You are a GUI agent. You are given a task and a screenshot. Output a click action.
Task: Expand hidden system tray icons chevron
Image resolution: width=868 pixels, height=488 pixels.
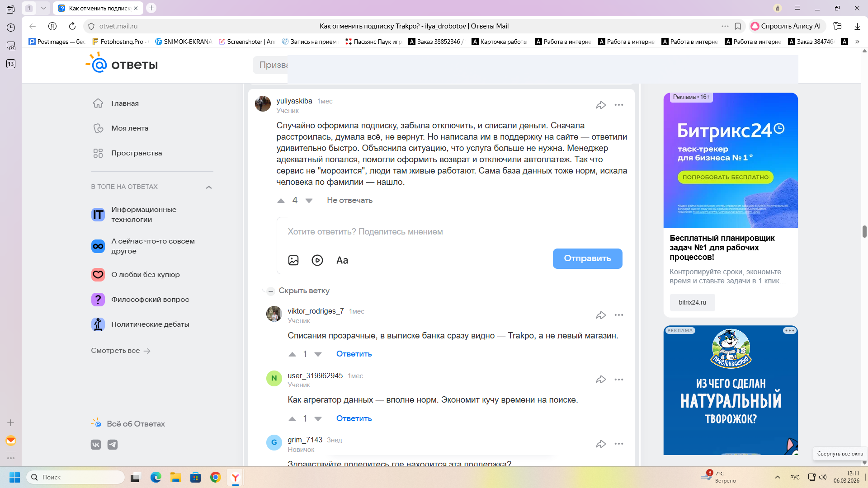[x=778, y=477]
